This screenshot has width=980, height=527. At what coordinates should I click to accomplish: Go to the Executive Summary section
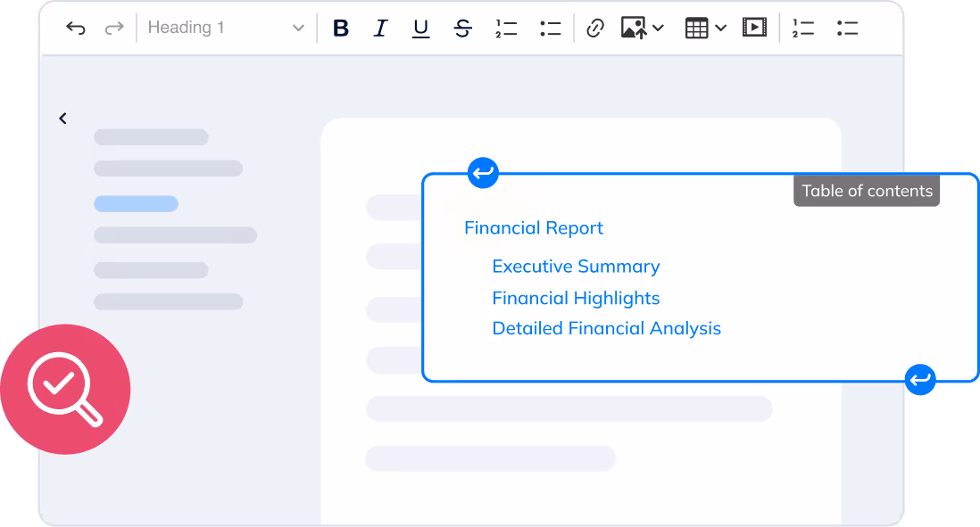coord(576,267)
